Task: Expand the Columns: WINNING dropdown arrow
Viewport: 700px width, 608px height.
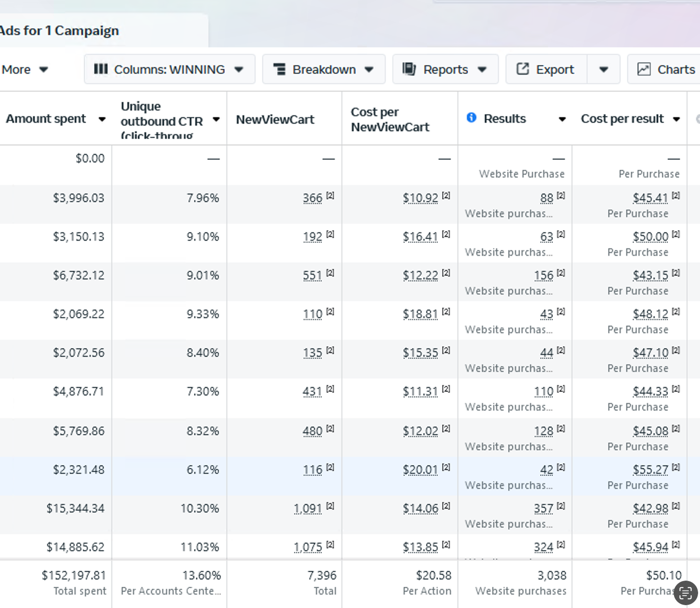Action: [239, 70]
